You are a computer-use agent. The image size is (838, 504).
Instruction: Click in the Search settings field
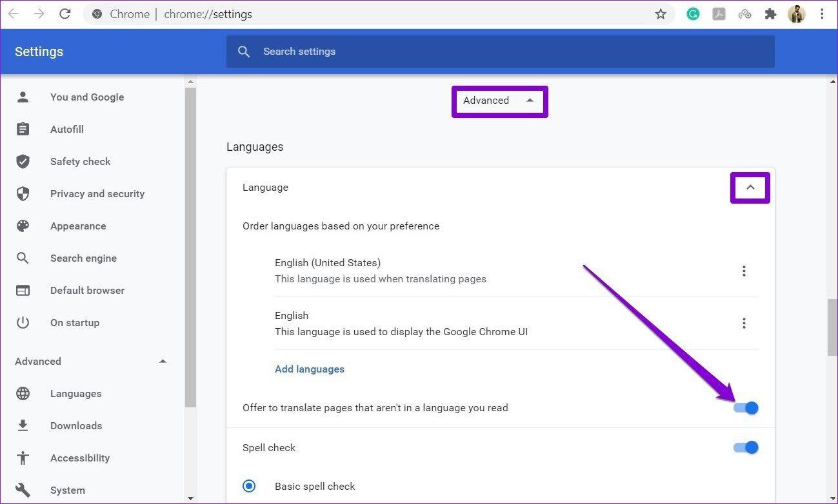[x=500, y=52]
